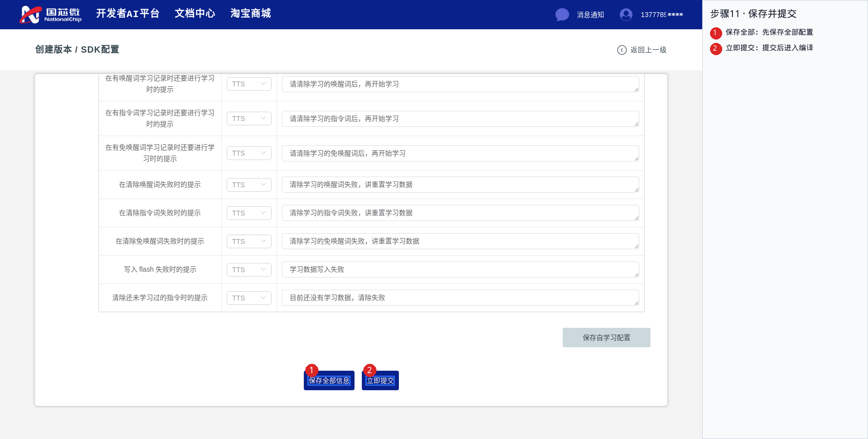Open TTS dropdown for 在清除免唤醒词失败时的提示
The height and width of the screenshot is (439, 868).
249,241
